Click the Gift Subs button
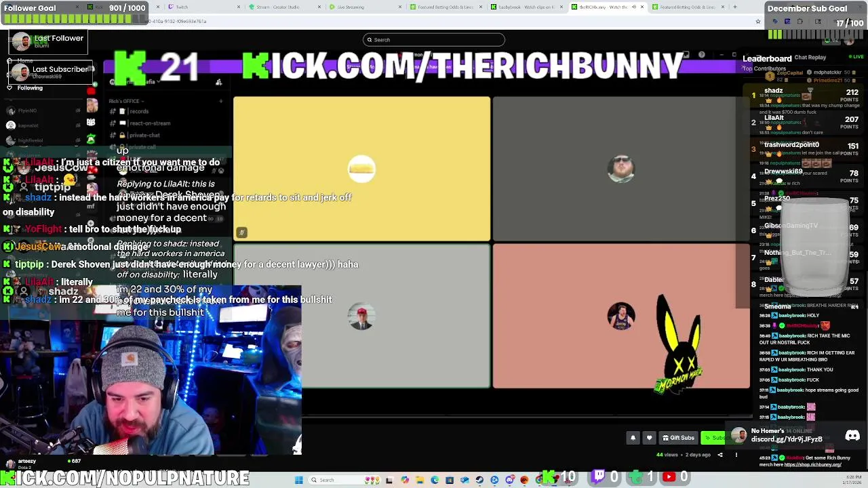The width and height of the screenshot is (868, 488). click(x=678, y=438)
